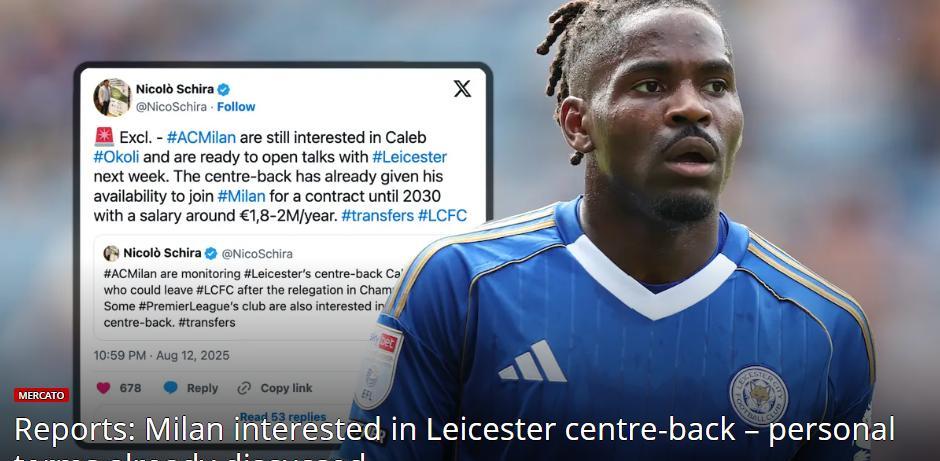Open the #ACMilan hashtag in the main tweet
The width and height of the screenshot is (940, 461).
(x=202, y=138)
